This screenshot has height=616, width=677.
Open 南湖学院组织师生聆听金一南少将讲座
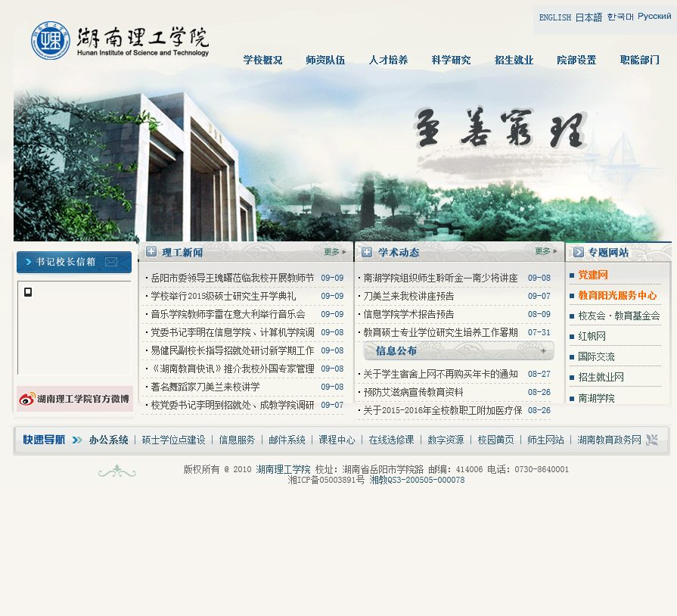tap(440, 278)
